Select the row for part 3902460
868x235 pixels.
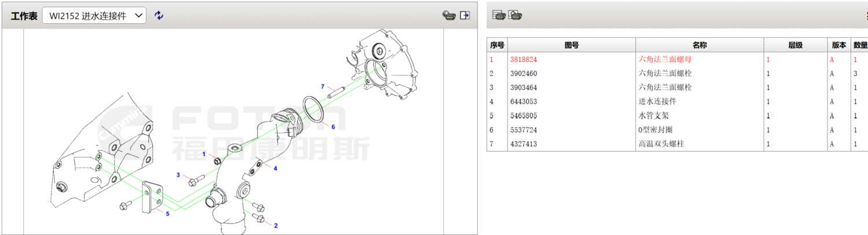(524, 74)
